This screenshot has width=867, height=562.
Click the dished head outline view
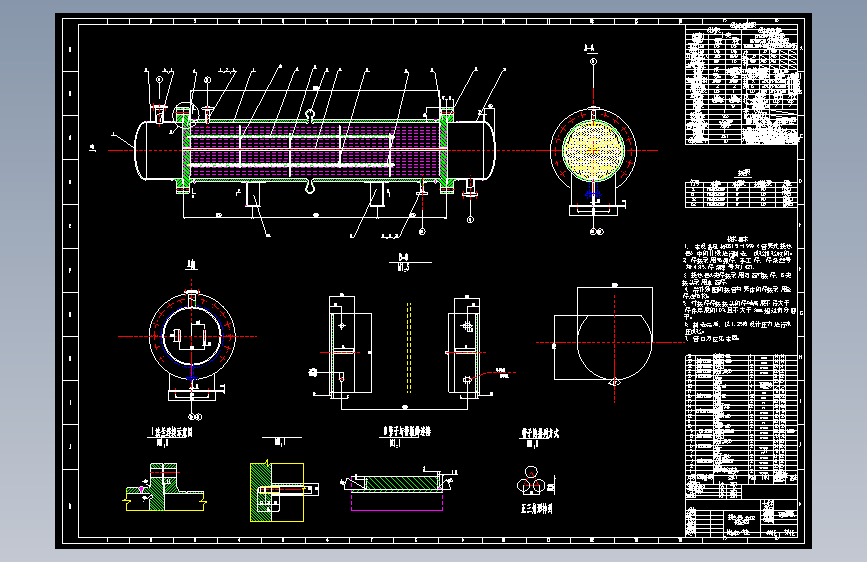click(x=603, y=335)
